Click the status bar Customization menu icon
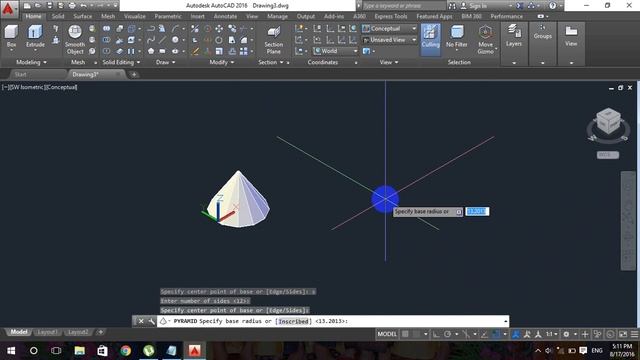This screenshot has height=360, width=640. click(x=634, y=334)
